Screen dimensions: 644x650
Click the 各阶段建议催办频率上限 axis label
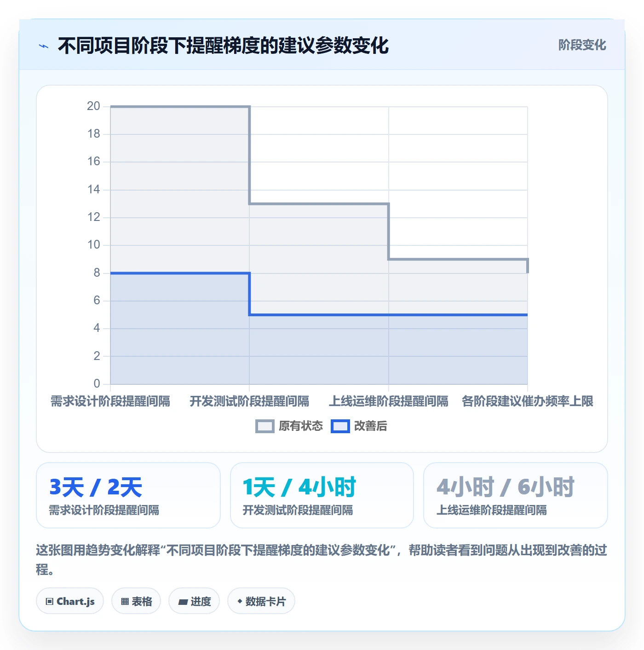click(528, 401)
